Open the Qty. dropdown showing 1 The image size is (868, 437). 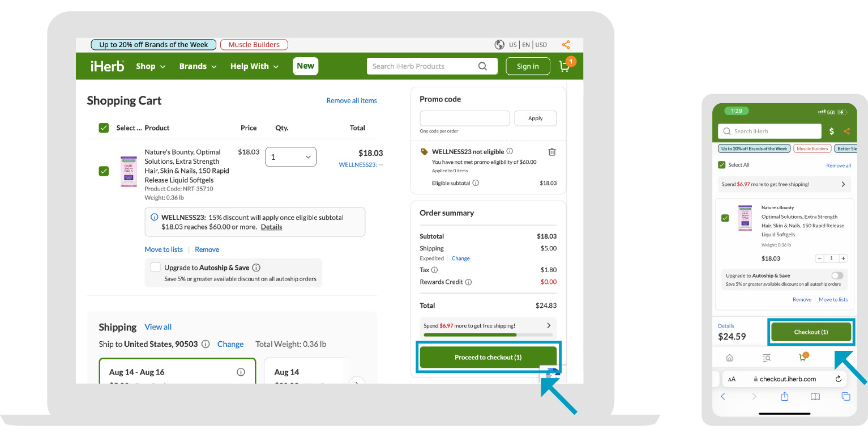click(x=291, y=157)
